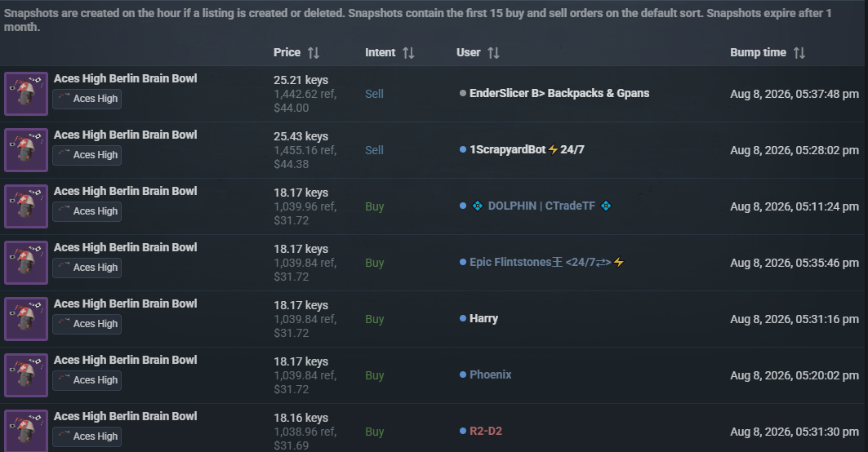Sort listings by Price arrows icon
Viewport: 868px width, 452px height.
[314, 52]
